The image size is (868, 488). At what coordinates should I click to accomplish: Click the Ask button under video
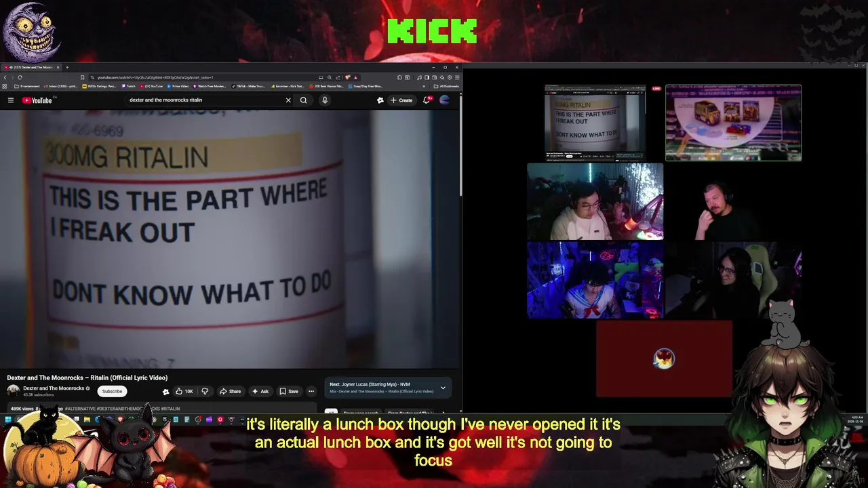point(260,391)
